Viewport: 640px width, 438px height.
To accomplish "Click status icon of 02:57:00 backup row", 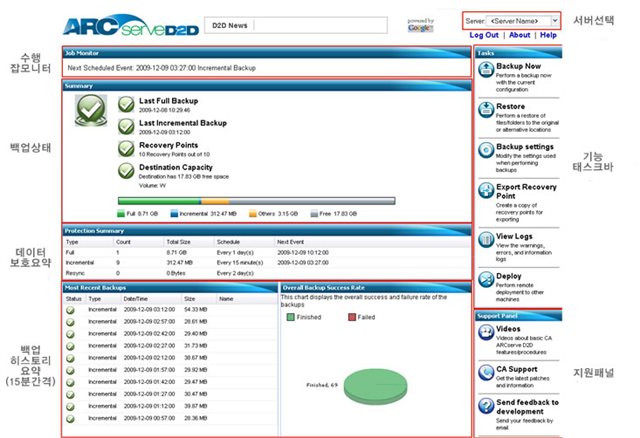I will tap(70, 322).
